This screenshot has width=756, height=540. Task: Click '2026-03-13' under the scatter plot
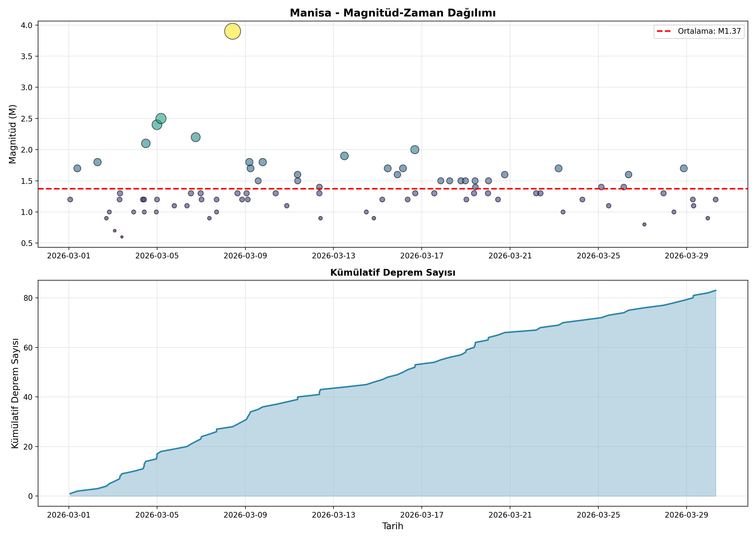click(x=333, y=256)
